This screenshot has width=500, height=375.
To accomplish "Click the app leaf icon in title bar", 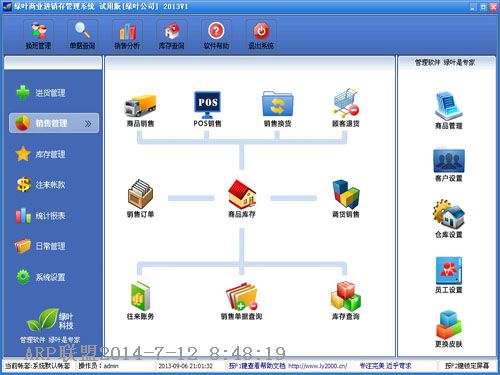I will click(7, 6).
